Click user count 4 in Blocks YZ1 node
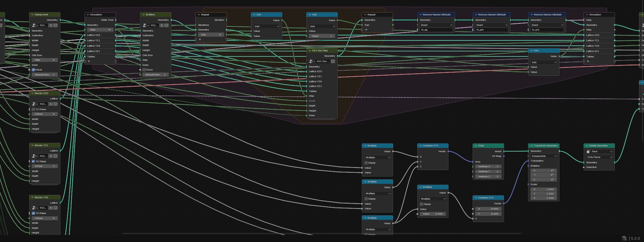 pos(51,156)
